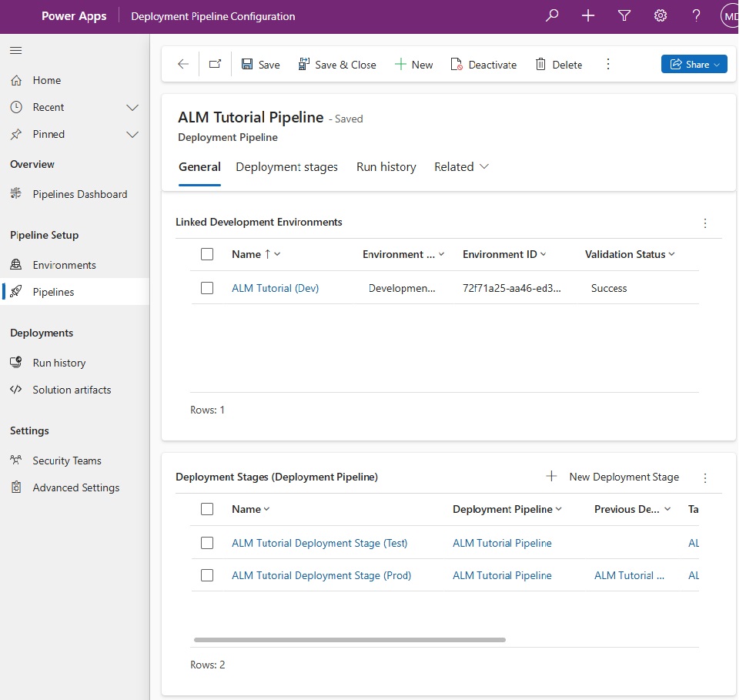Tick the ALM Tutorial (Dev) row checkbox
The height and width of the screenshot is (700, 746).
207,288
